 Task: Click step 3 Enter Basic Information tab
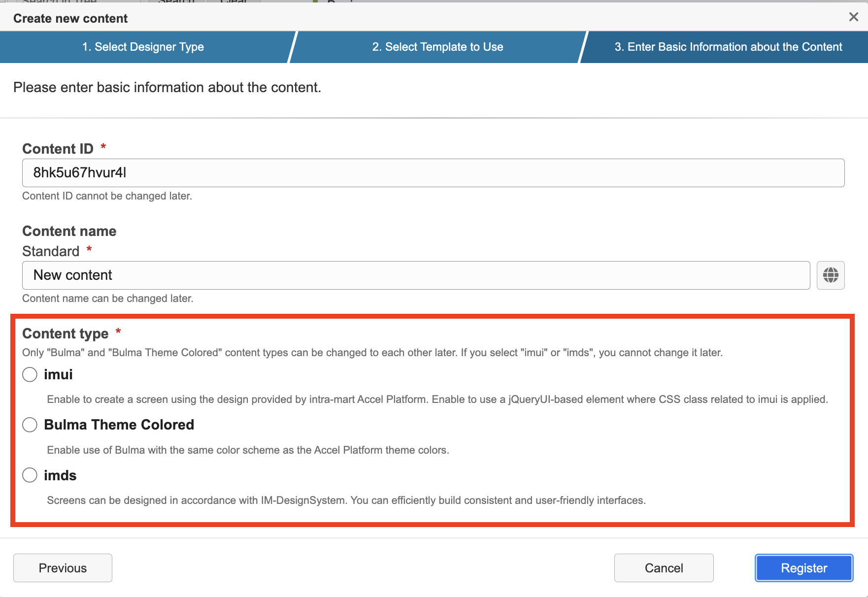click(x=728, y=47)
